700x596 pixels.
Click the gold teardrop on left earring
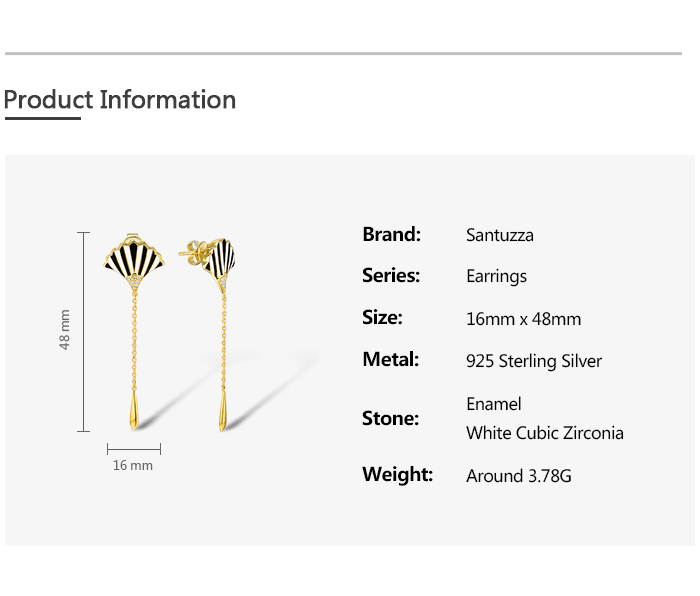pos(132,412)
